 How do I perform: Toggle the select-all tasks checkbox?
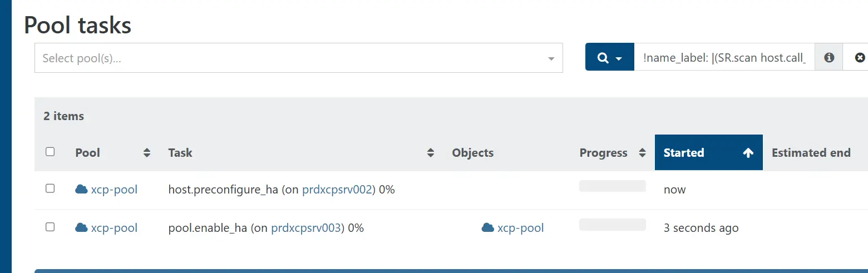pyautogui.click(x=50, y=152)
